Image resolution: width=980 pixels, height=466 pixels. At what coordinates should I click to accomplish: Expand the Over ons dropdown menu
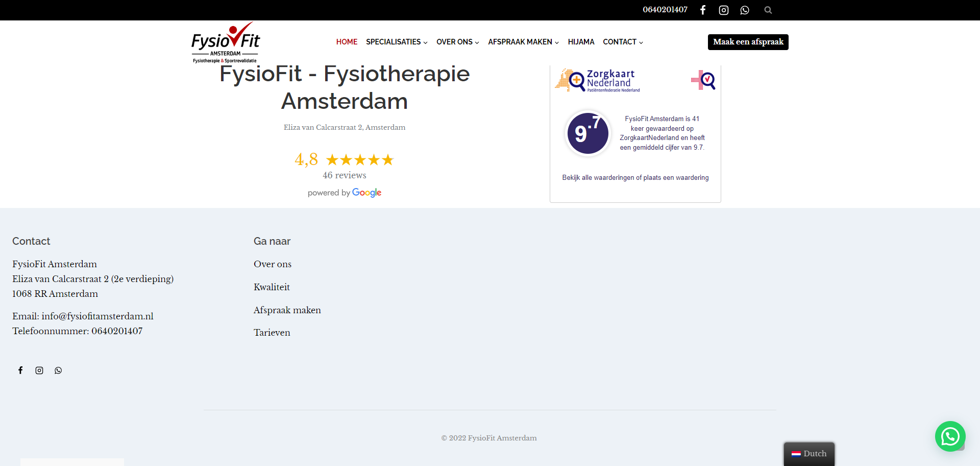point(458,42)
